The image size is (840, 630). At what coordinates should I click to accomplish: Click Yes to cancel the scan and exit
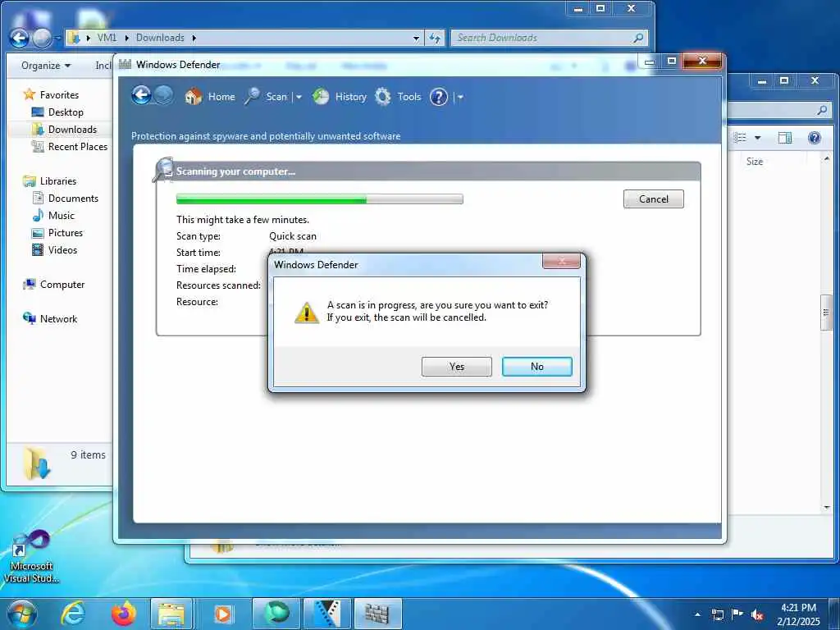pyautogui.click(x=456, y=367)
